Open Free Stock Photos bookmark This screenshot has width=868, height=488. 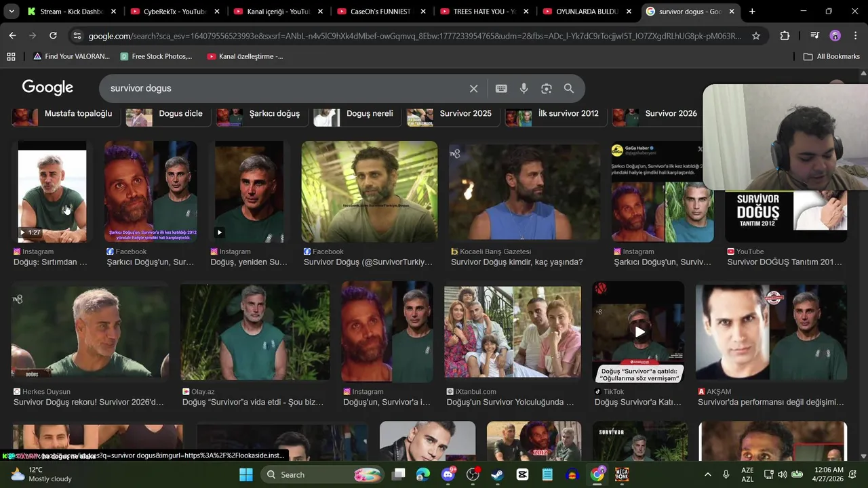point(156,56)
